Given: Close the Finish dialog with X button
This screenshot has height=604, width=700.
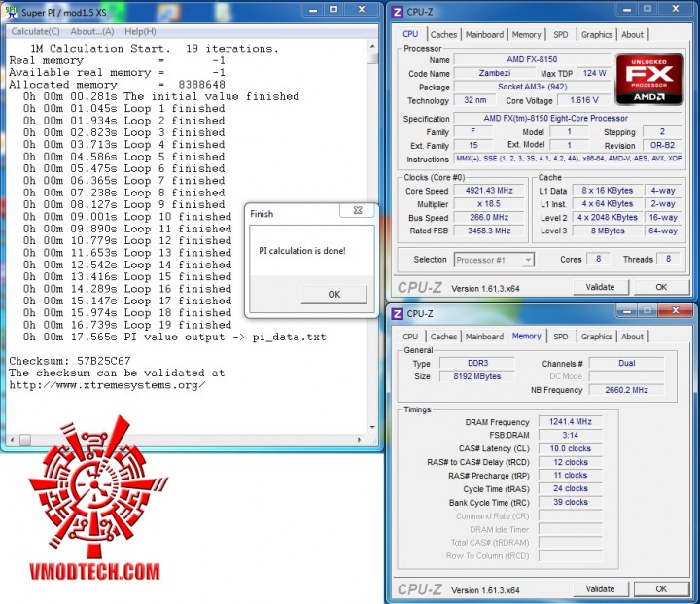Looking at the screenshot, I should [x=357, y=210].
